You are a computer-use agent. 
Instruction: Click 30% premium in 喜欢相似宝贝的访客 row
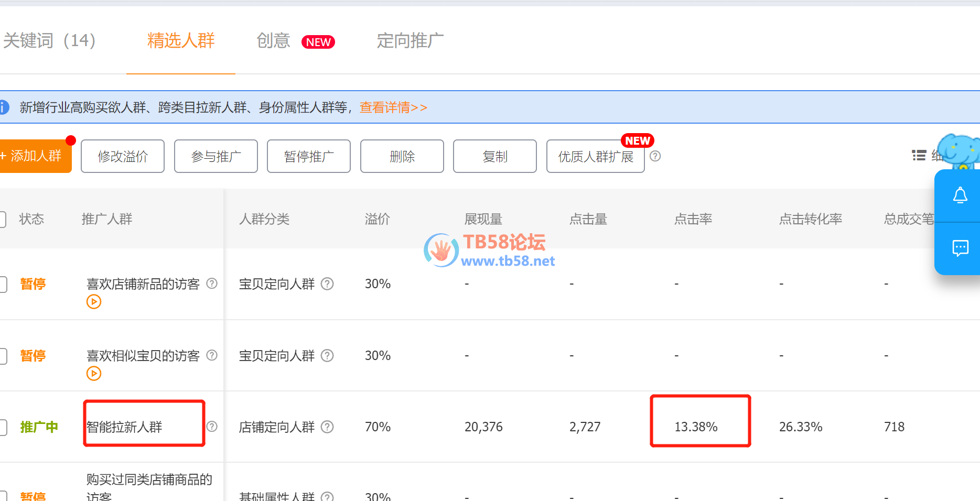(x=378, y=356)
